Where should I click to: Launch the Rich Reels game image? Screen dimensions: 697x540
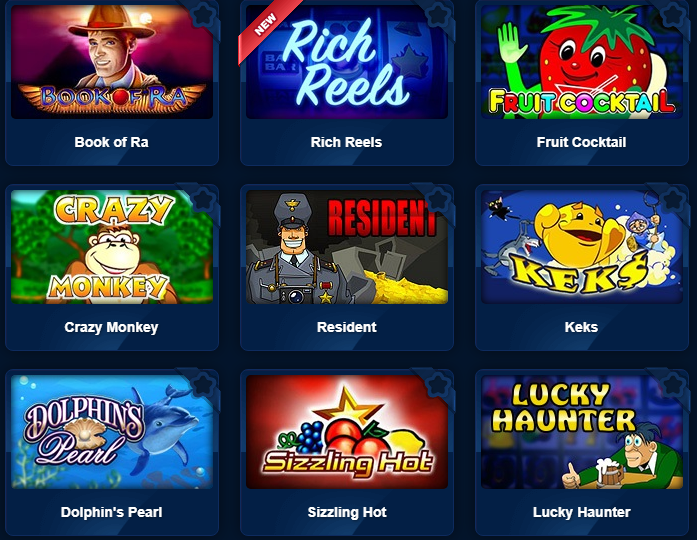click(x=347, y=62)
